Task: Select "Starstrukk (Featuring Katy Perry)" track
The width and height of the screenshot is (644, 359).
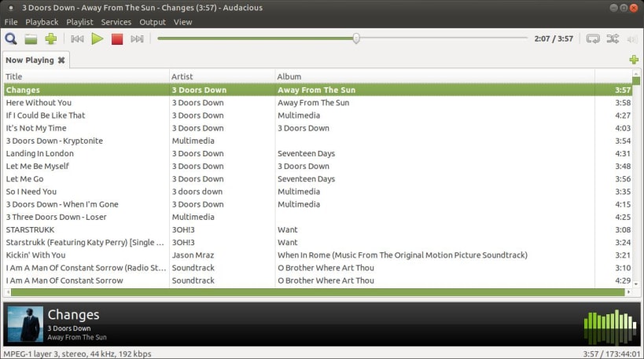Action: click(x=318, y=243)
